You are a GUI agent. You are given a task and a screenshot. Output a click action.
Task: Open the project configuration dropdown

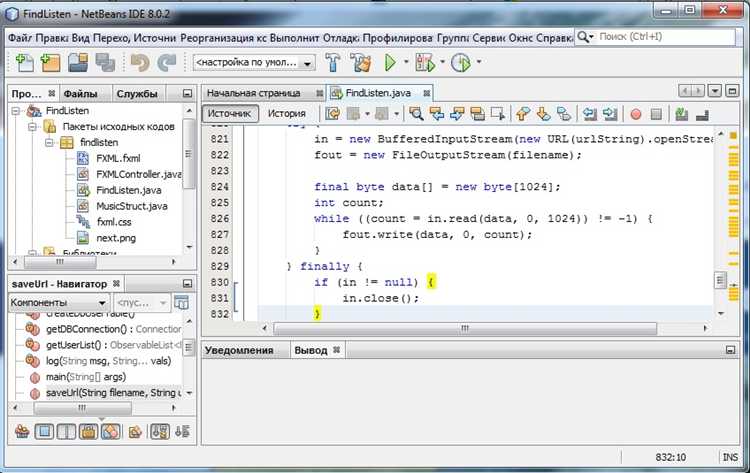pos(254,62)
